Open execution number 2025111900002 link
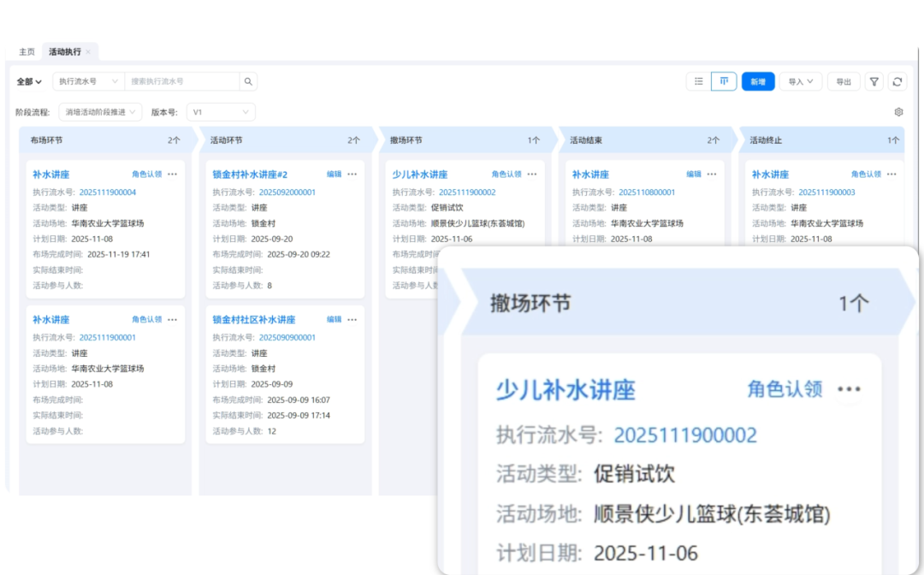924x575 pixels. click(x=686, y=435)
